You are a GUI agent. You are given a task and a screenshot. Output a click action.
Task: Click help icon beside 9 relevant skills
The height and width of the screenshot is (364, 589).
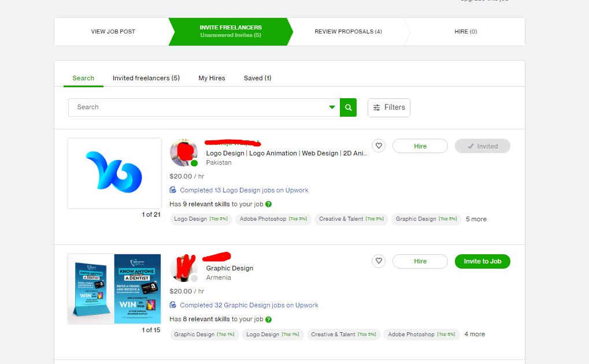point(268,204)
